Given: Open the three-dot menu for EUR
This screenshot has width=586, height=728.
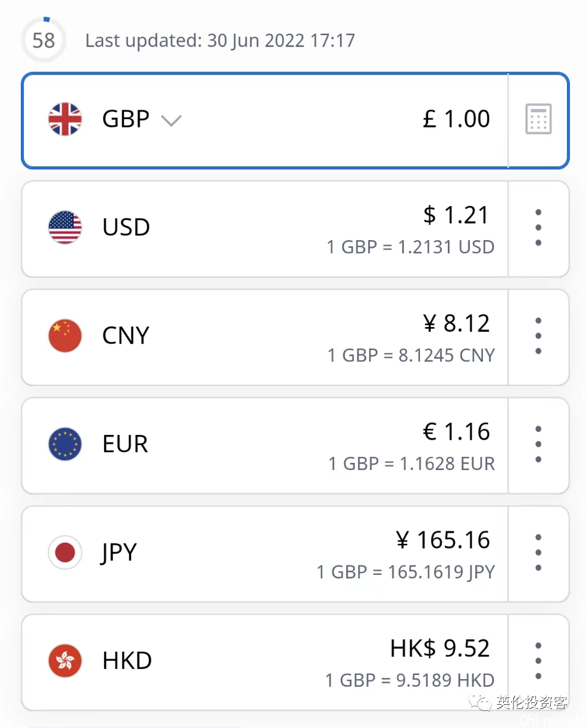Looking at the screenshot, I should click(x=538, y=444).
